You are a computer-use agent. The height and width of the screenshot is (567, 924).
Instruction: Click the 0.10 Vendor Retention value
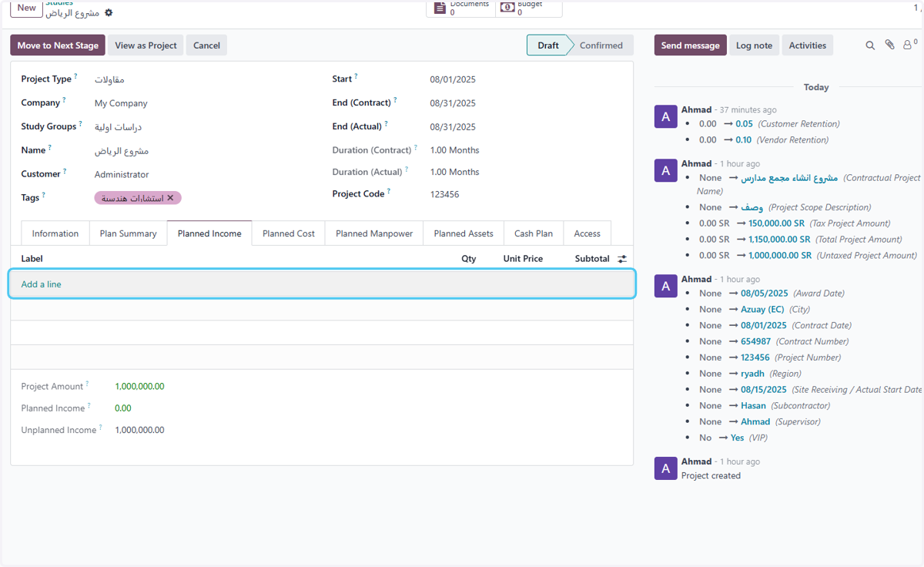point(743,140)
